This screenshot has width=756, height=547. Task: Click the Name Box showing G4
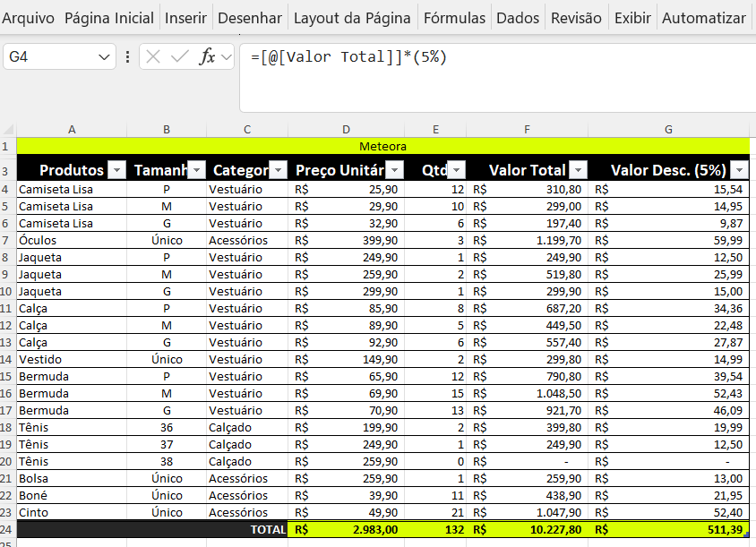click(x=51, y=57)
